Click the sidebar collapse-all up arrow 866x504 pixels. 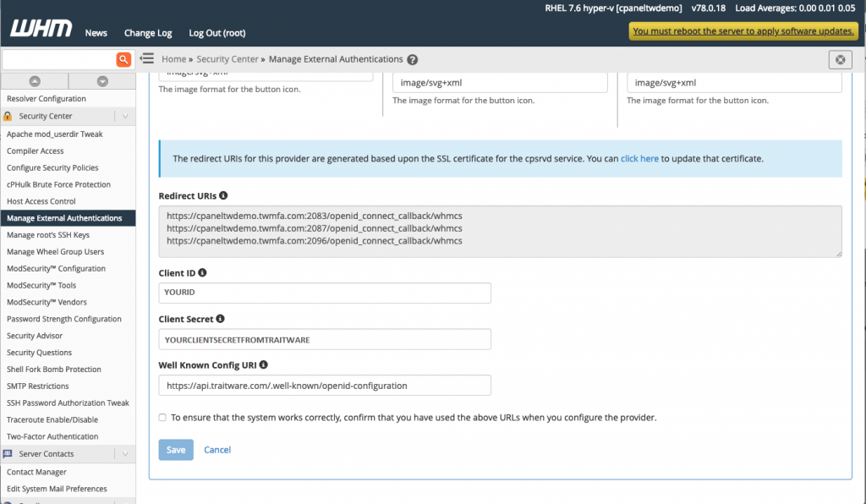click(35, 81)
